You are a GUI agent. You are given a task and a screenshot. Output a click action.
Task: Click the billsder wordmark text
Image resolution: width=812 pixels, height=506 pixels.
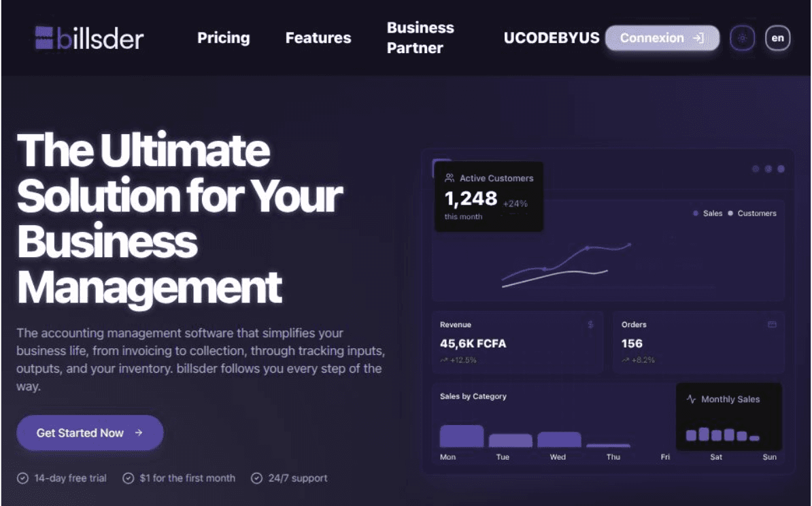click(x=100, y=38)
